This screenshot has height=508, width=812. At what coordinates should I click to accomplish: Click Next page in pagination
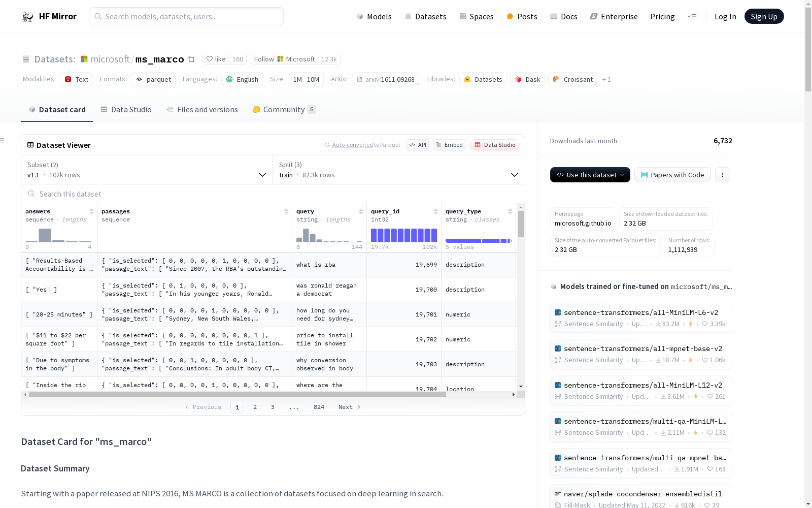coord(349,407)
